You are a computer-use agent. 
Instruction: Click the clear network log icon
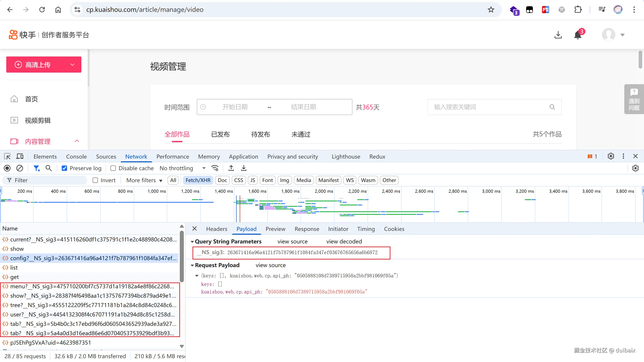pyautogui.click(x=19, y=168)
